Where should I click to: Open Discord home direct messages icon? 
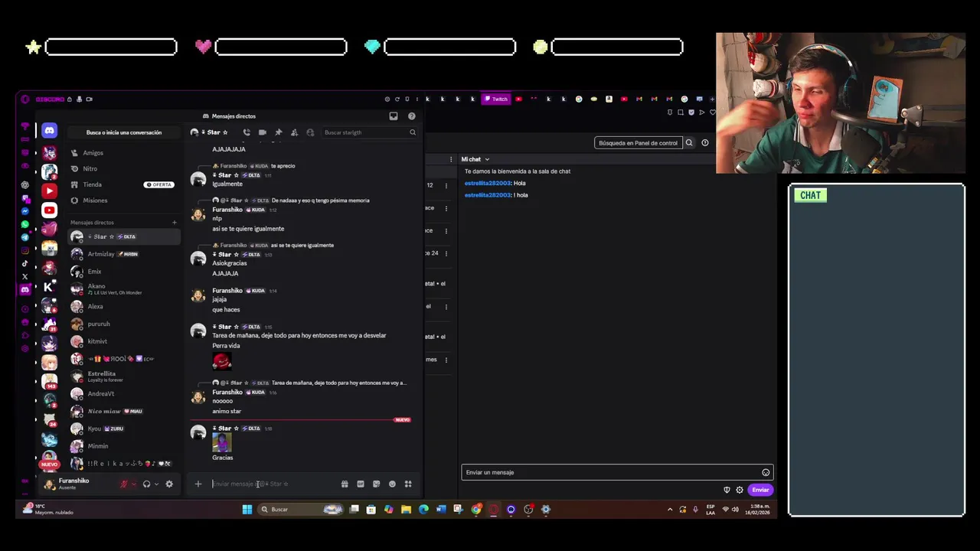pyautogui.click(x=50, y=131)
